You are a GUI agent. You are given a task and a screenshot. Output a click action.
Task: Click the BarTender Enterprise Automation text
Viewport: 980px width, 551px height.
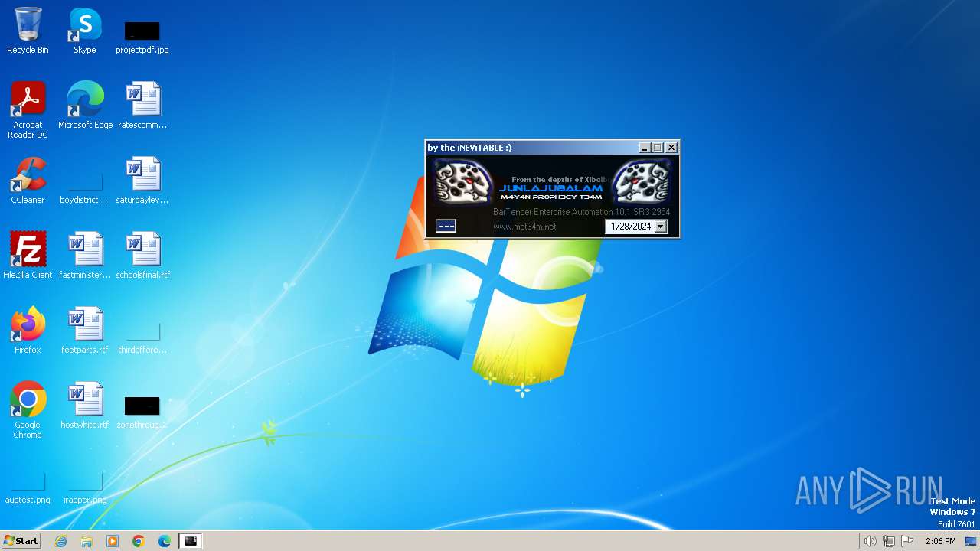pos(582,212)
